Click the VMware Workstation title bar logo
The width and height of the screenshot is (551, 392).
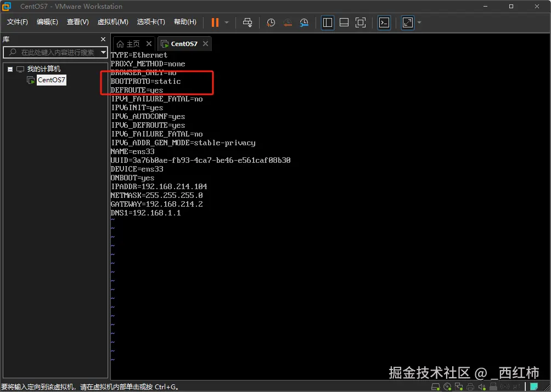(x=7, y=7)
